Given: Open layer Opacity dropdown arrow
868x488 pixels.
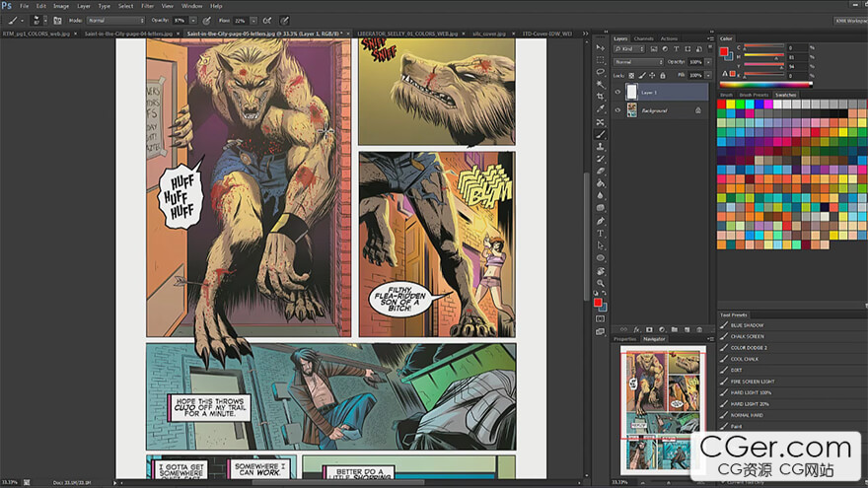Looking at the screenshot, I should pyautogui.click(x=708, y=62).
